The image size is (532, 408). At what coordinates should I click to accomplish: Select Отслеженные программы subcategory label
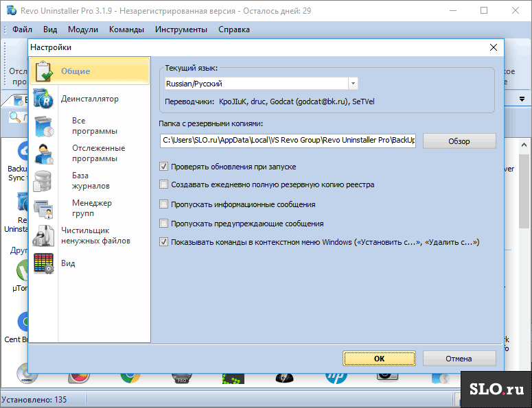pyautogui.click(x=98, y=153)
